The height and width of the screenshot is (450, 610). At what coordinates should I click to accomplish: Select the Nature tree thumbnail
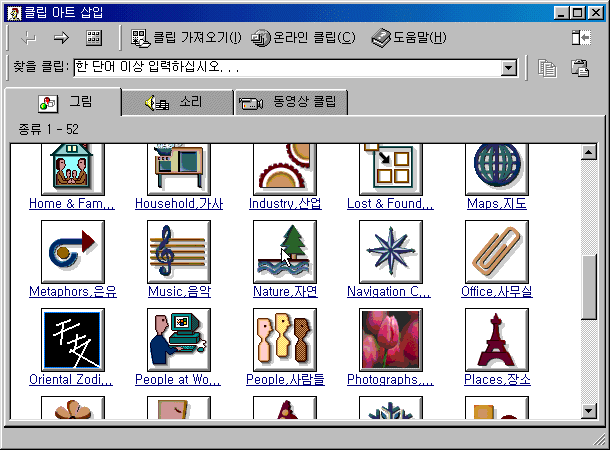pos(285,252)
